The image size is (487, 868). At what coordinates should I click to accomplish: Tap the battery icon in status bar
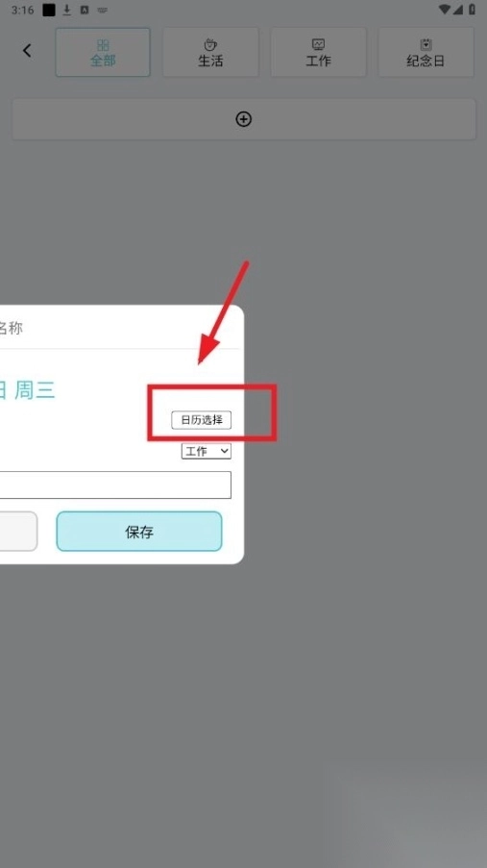click(x=472, y=10)
